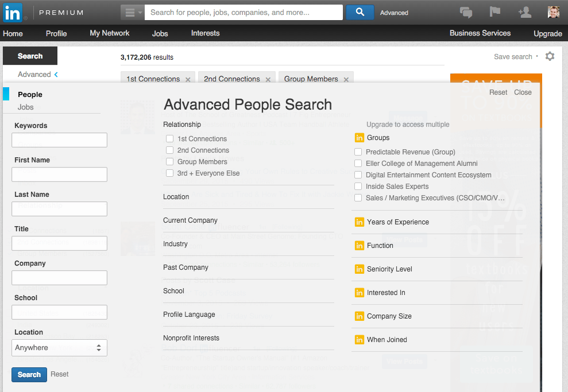
Task: Click the add connections icon
Action: (x=524, y=12)
